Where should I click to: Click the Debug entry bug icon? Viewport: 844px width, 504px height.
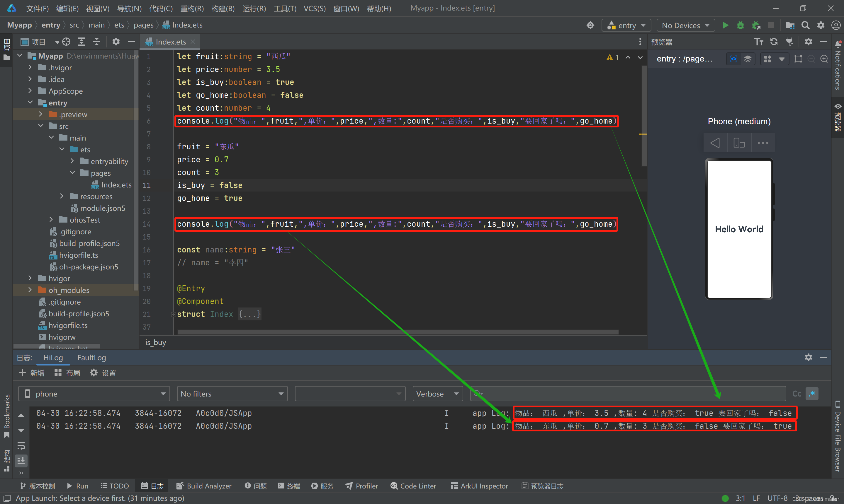[740, 25]
